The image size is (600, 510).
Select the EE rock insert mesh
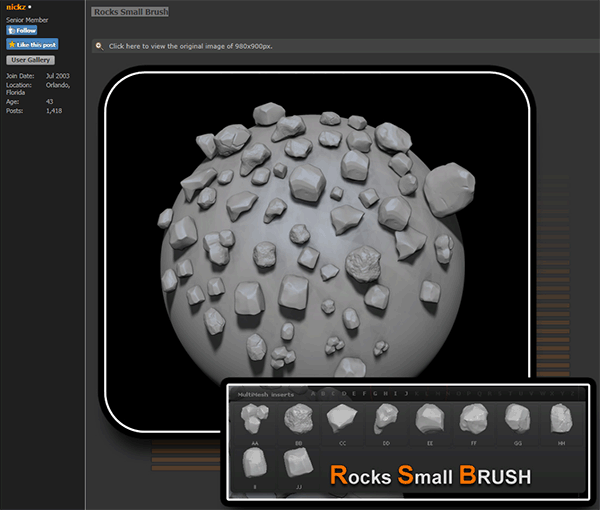tap(430, 420)
